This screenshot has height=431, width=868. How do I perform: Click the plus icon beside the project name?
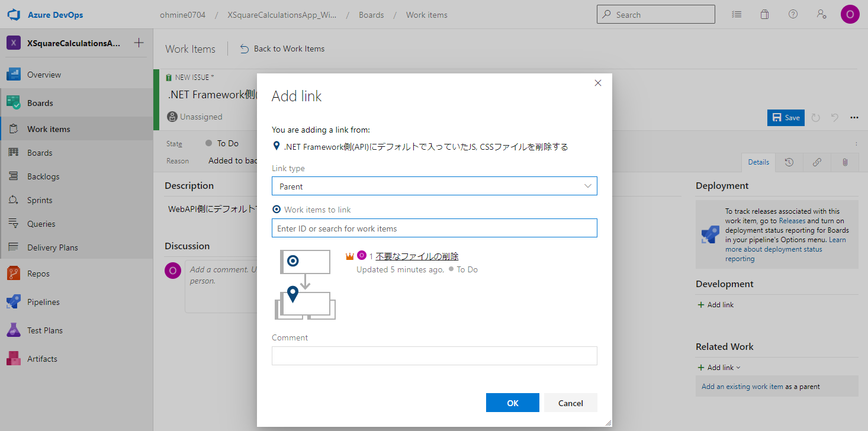tap(139, 43)
